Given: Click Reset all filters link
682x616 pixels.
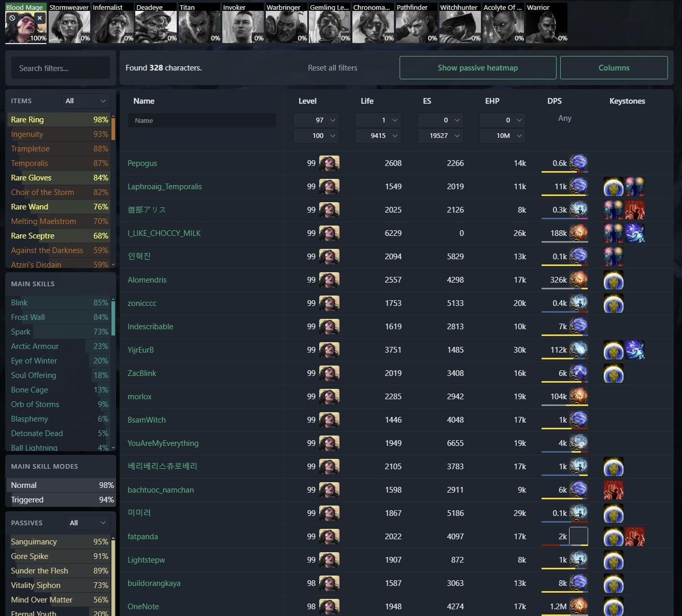Looking at the screenshot, I should tap(332, 68).
